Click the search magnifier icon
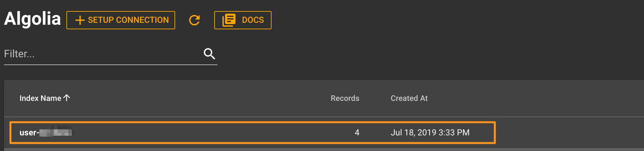The height and width of the screenshot is (151, 644). point(209,54)
